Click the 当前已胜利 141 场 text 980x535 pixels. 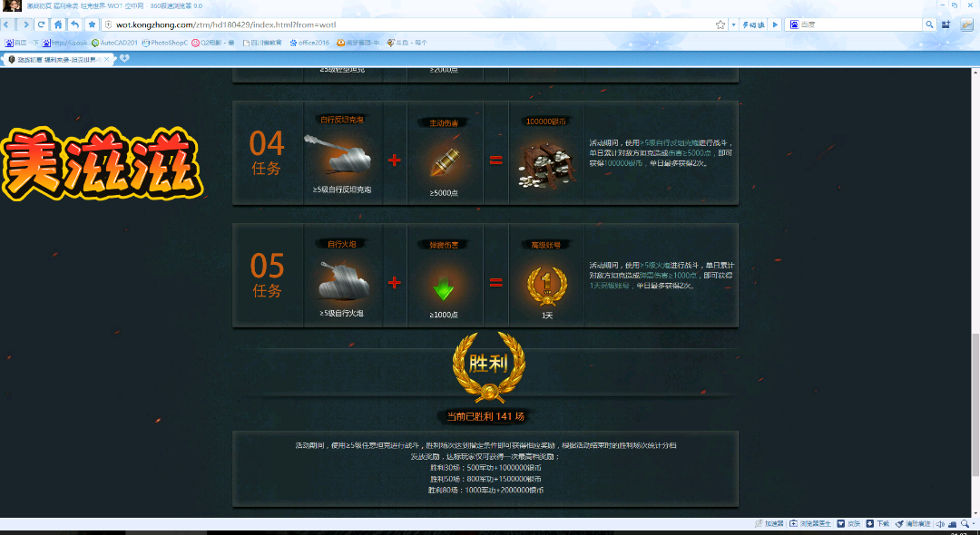pos(485,416)
